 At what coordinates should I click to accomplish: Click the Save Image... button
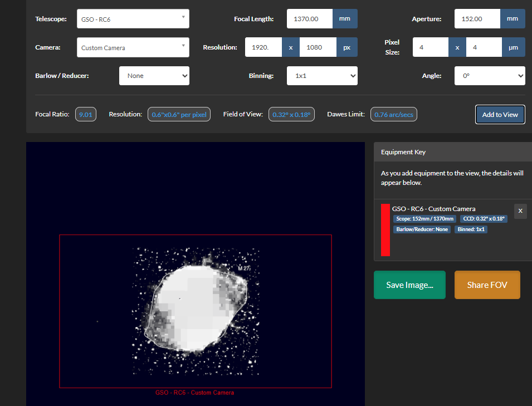coord(409,285)
